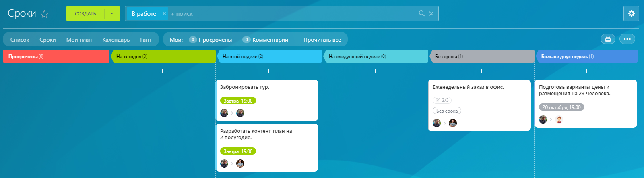The image size is (644, 178).
Task: Add a task in 'На следующей неделе' column
Action: click(375, 71)
